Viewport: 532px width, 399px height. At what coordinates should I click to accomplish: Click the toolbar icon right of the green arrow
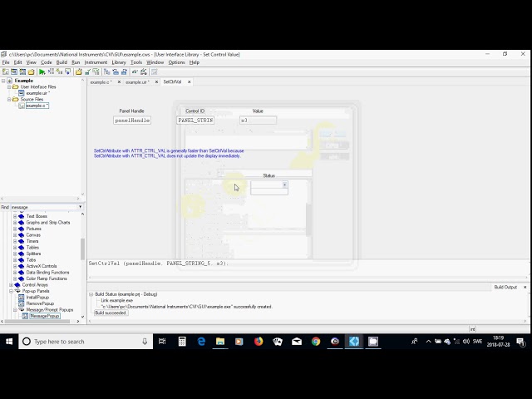point(51,72)
